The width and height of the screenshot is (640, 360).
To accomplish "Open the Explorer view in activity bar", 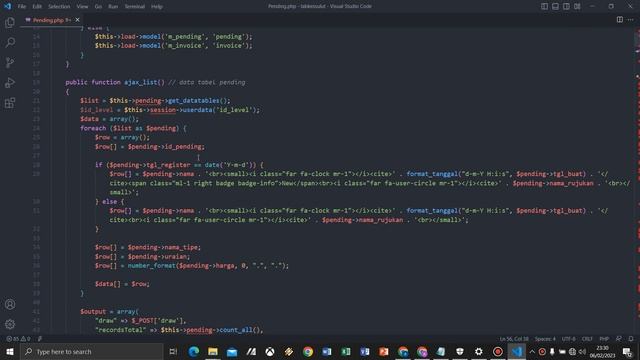I will pos(10,22).
